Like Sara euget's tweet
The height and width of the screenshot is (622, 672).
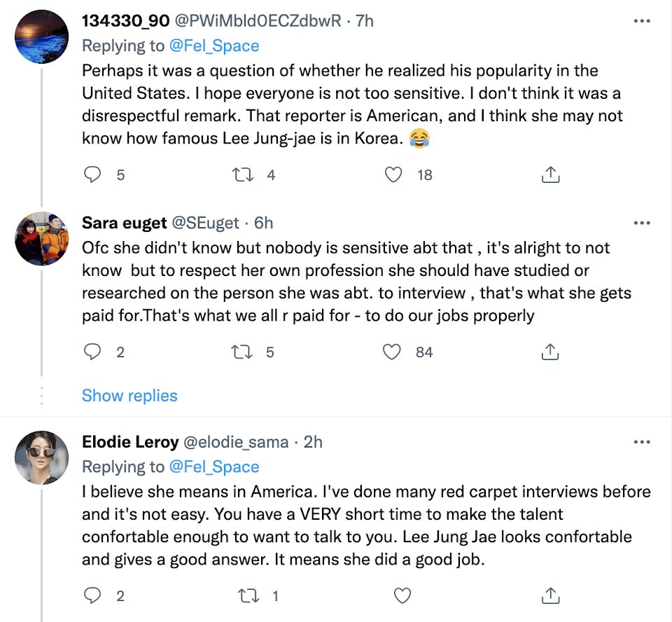394,352
